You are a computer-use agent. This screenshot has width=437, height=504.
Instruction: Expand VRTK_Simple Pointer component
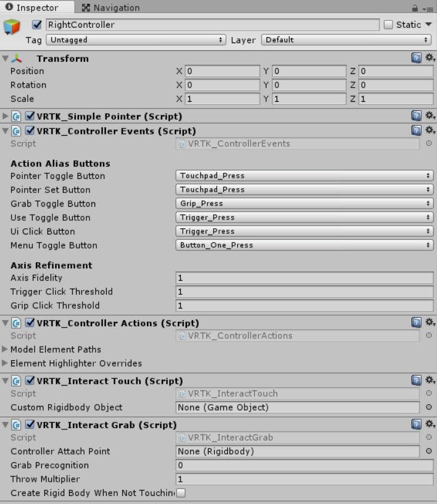pyautogui.click(x=5, y=116)
